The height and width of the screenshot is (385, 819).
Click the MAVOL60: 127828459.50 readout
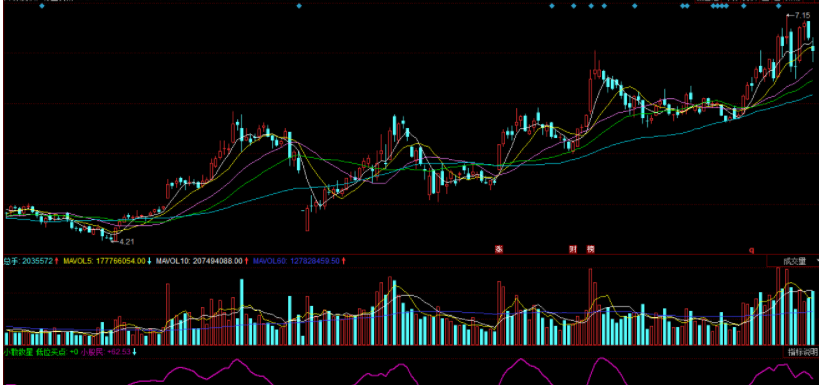click(x=297, y=260)
